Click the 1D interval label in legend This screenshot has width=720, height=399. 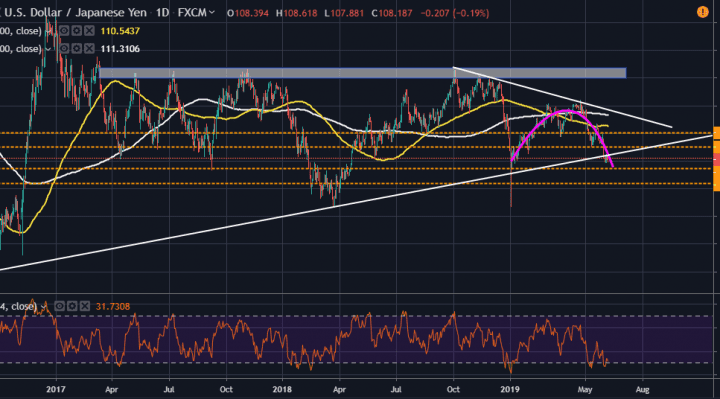point(162,13)
